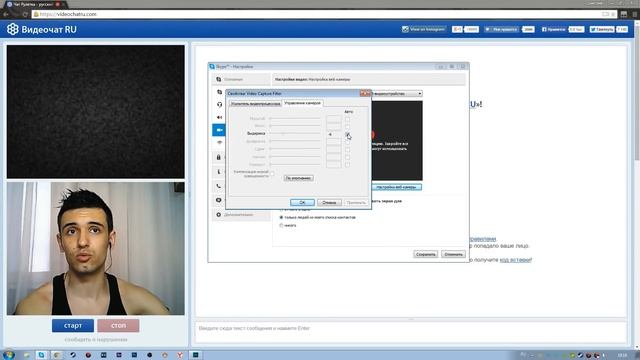
Task: Select 'только людей из моего списка контактов' radio
Action: 281,218
